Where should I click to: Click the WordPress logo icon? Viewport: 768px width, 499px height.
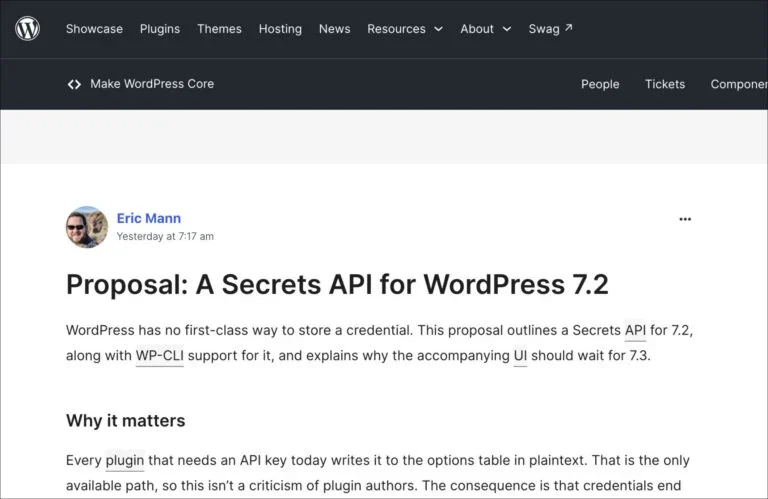coord(27,28)
